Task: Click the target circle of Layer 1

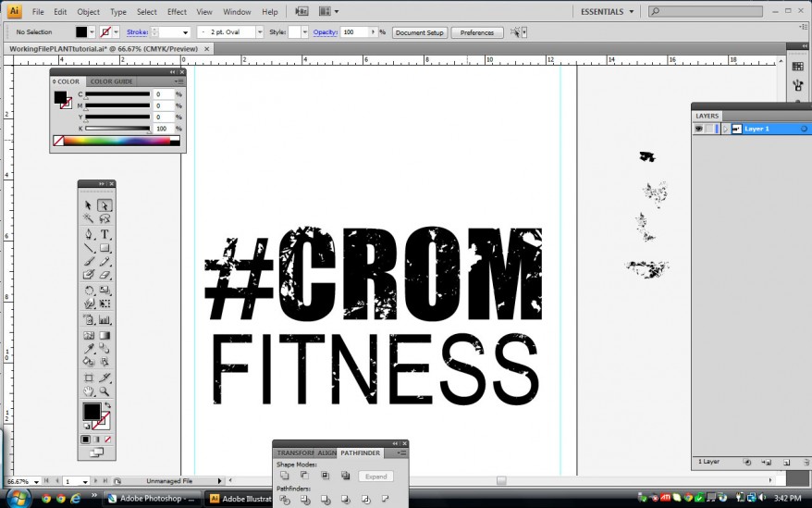Action: click(804, 129)
